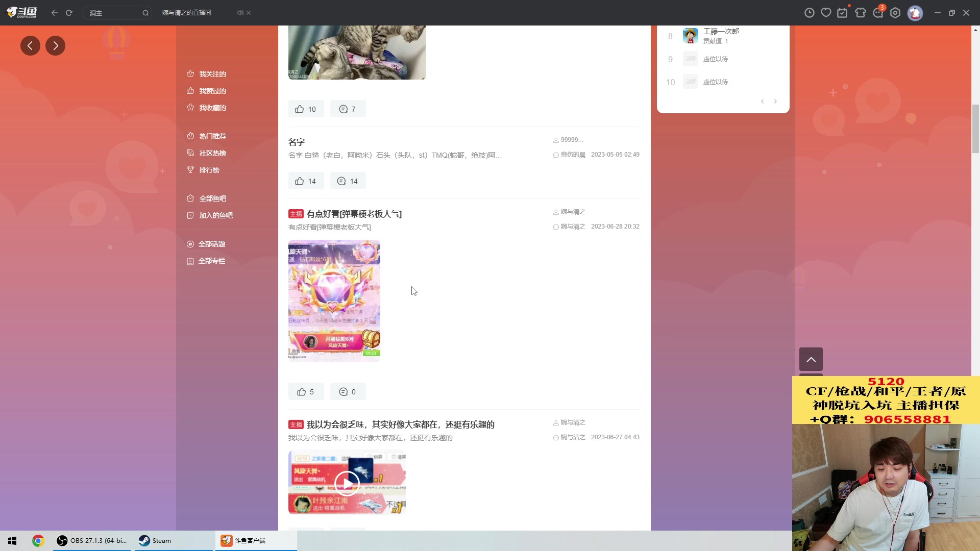
Task: Click timestamp 2023-06-27 04:43
Action: pos(615,437)
